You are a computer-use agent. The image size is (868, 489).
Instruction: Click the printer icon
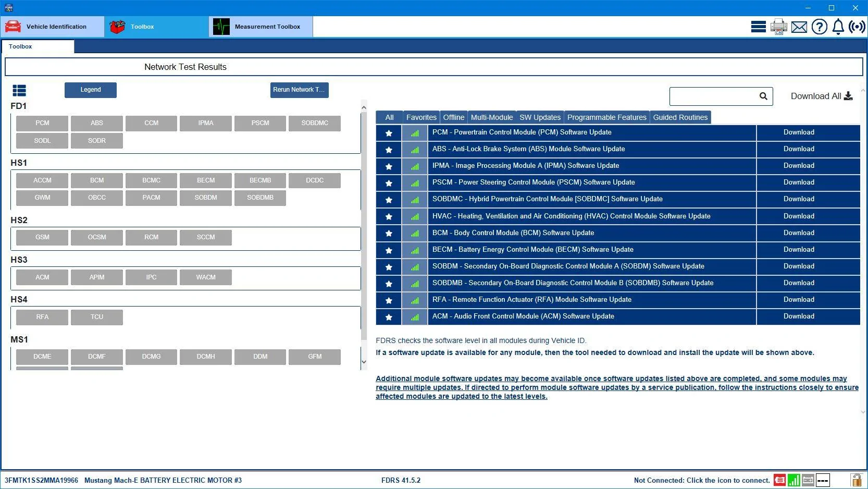tap(778, 27)
